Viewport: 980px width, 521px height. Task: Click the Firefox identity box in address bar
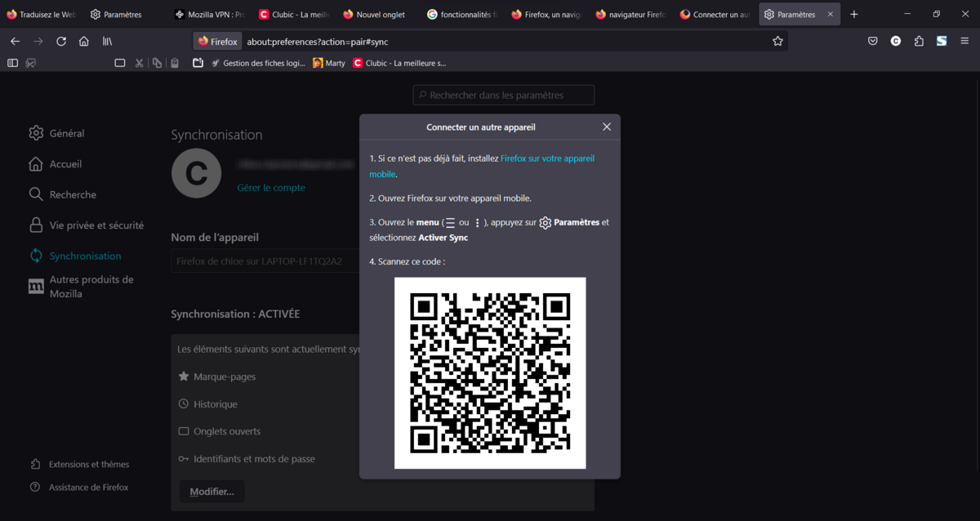(x=217, y=42)
